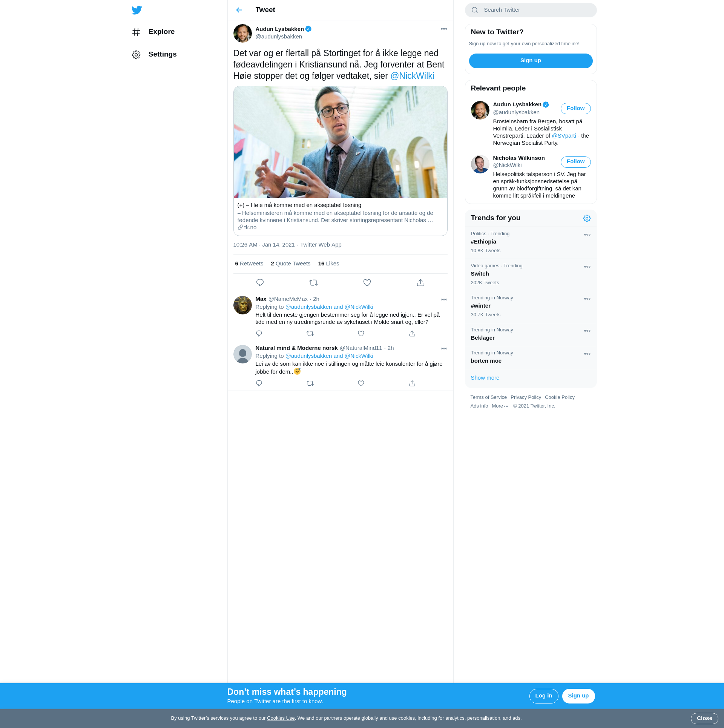Like Natural mind's reply
This screenshot has width=724, height=728.
coord(361,383)
